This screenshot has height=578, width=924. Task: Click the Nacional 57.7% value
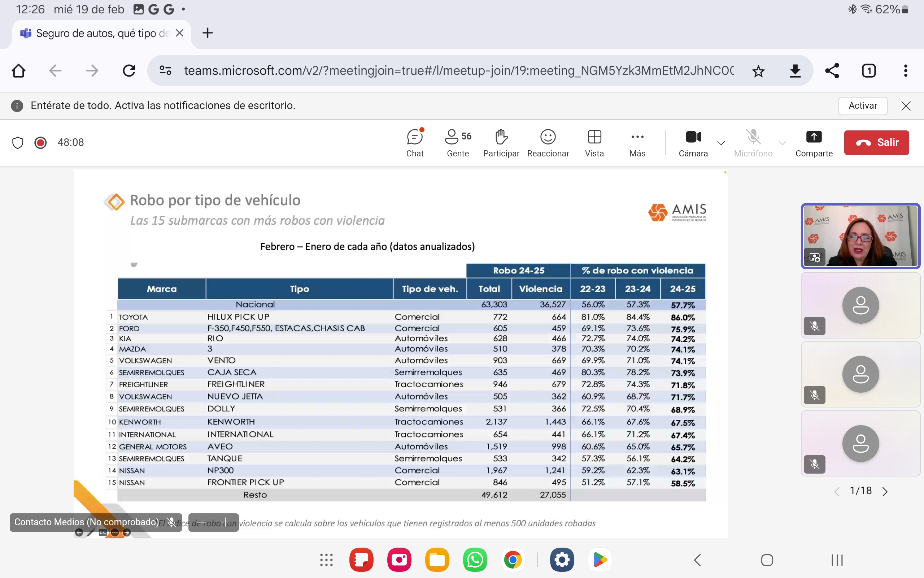pyautogui.click(x=683, y=305)
